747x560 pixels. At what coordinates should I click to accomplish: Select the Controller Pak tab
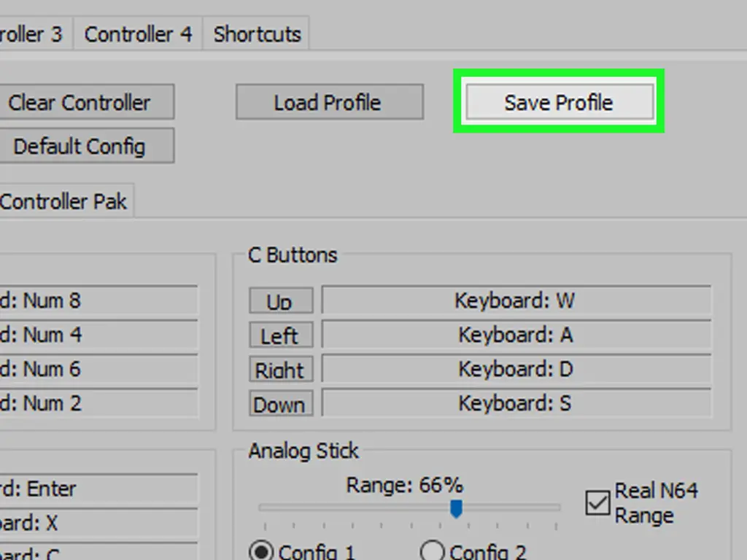point(66,201)
